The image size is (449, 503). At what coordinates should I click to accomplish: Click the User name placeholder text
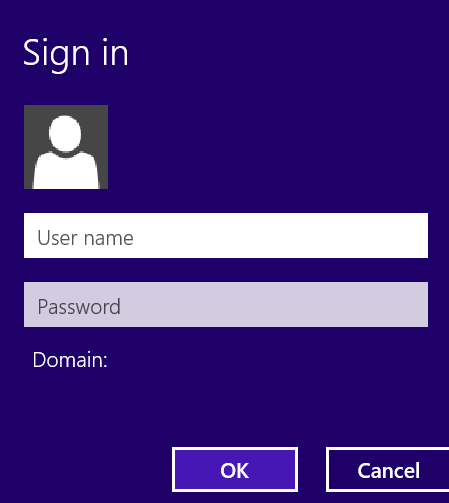[85, 238]
